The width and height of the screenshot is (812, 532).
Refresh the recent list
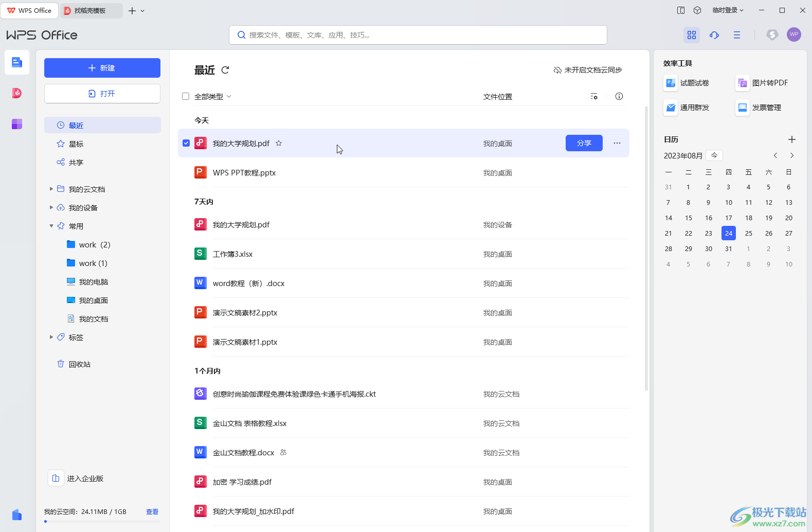click(x=225, y=70)
